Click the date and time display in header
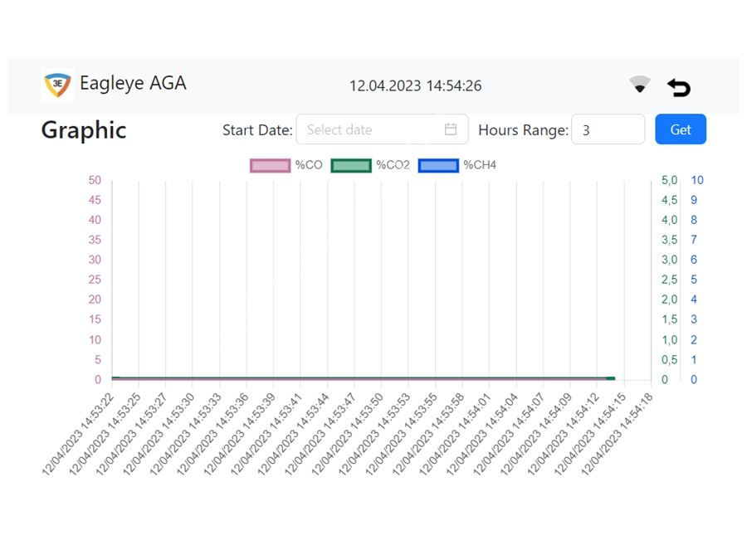The height and width of the screenshot is (560, 747). click(415, 85)
